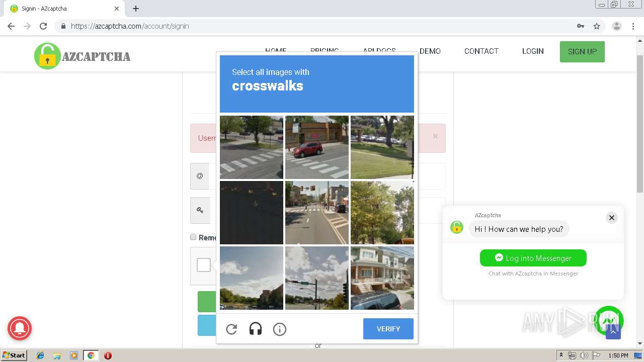
Task: Launch Internet Explorer from taskbar
Action: (x=40, y=355)
